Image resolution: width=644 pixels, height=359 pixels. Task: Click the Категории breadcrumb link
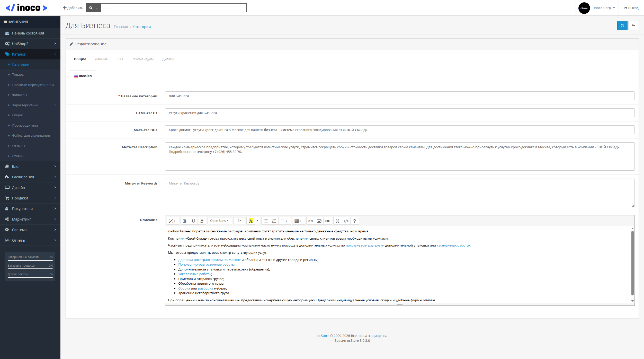[x=141, y=27]
